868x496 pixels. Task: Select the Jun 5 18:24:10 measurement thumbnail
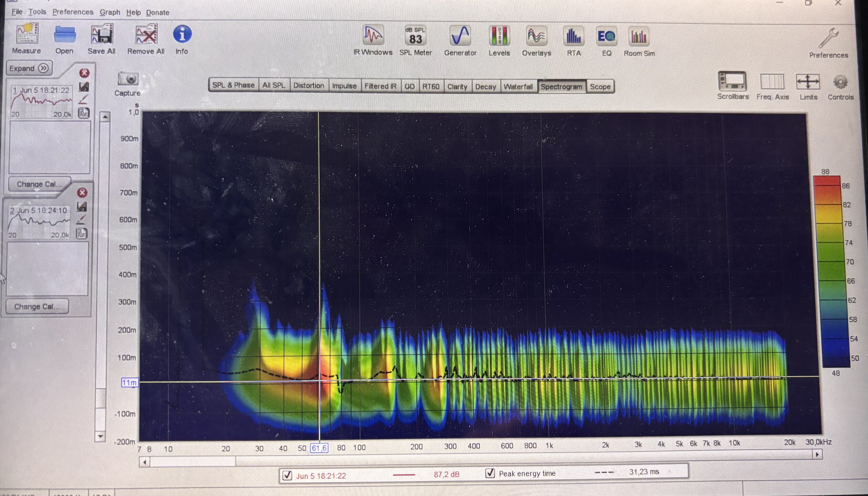coord(39,222)
